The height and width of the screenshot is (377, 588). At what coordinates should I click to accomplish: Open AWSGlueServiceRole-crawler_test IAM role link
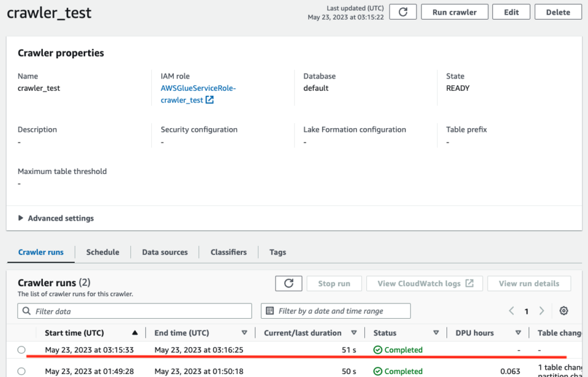tap(198, 94)
